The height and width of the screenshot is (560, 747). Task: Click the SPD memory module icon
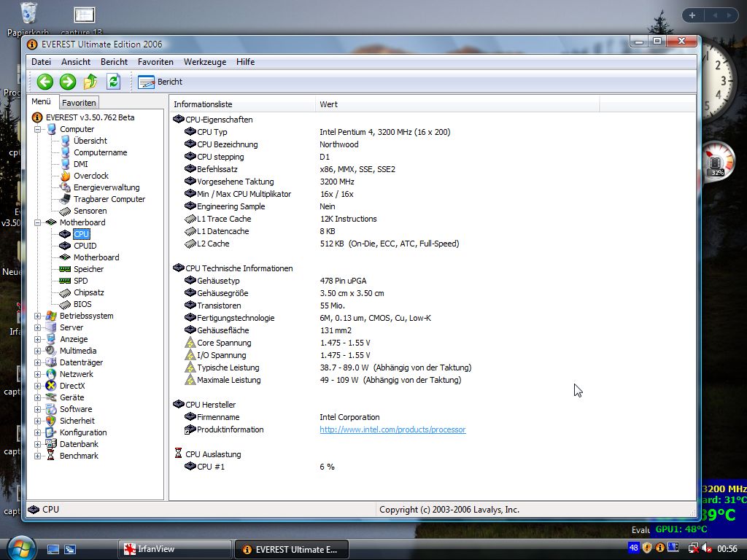pos(65,281)
